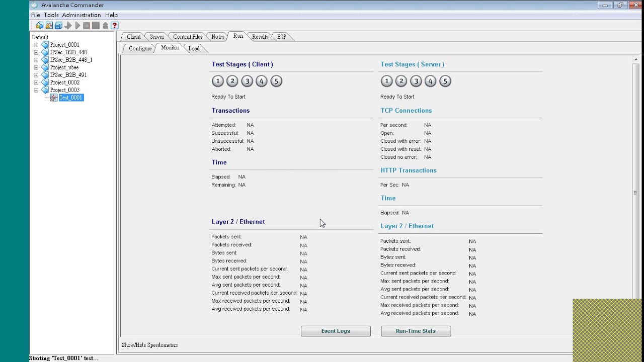Click the folder icon beside Project_0001

[45, 45]
